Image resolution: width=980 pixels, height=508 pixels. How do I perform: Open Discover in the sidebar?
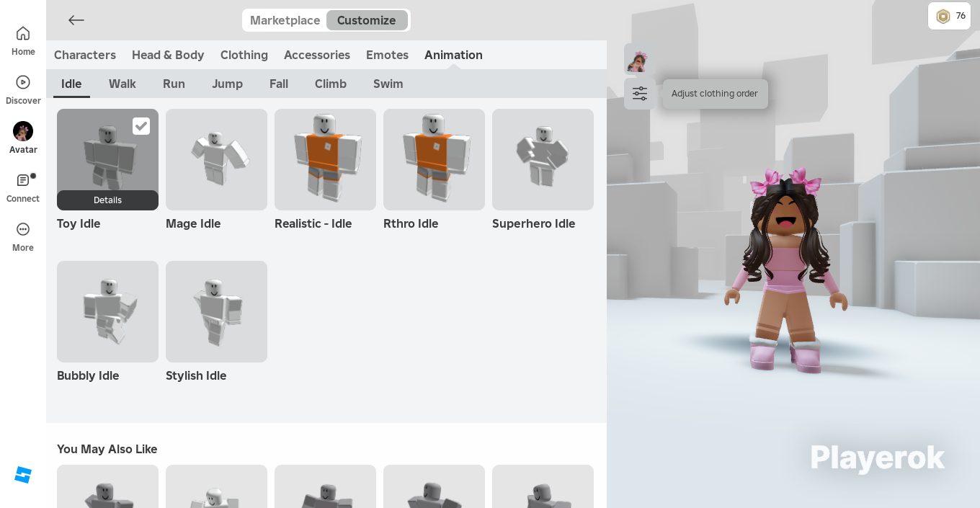click(x=23, y=90)
